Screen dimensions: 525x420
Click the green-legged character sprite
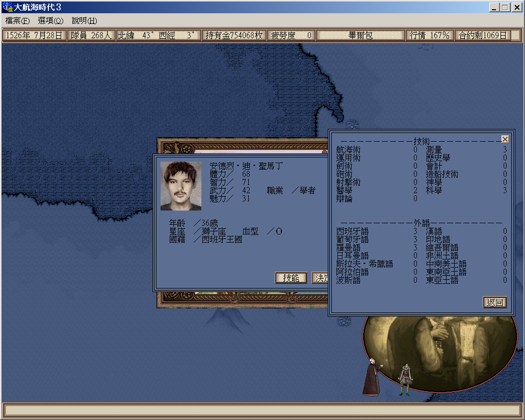click(x=405, y=379)
